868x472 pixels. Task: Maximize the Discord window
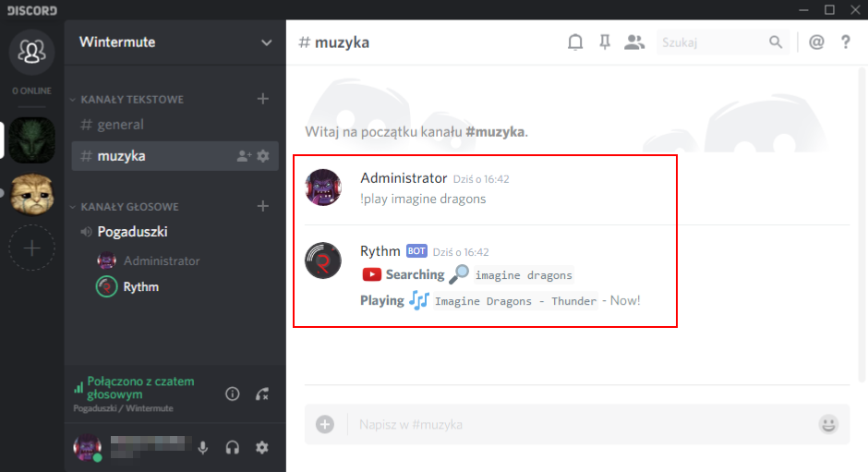(x=829, y=10)
